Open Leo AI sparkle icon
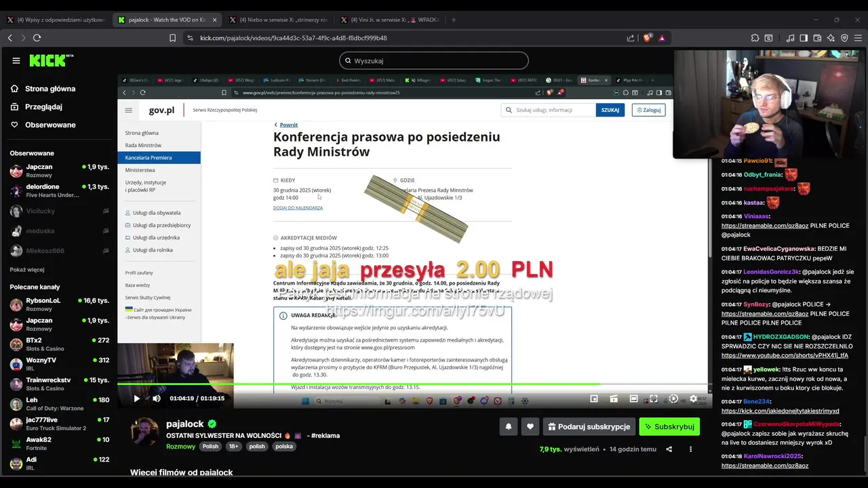Screen dimensions: 868x488 [831, 38]
